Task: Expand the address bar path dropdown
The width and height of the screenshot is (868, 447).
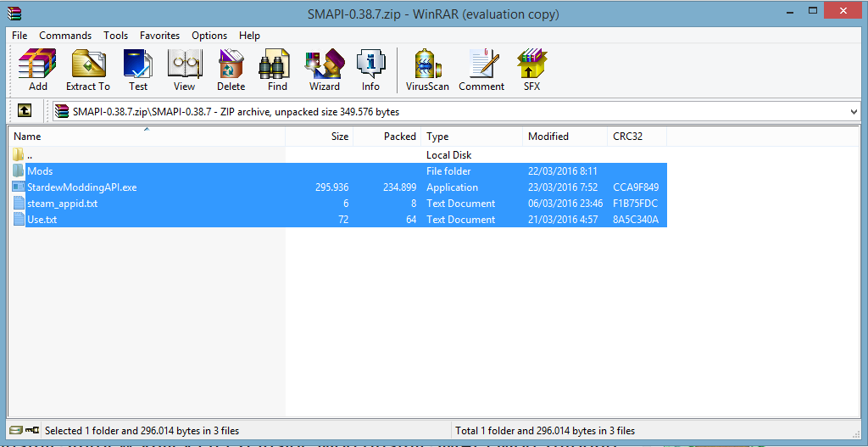Action: pyautogui.click(x=854, y=111)
